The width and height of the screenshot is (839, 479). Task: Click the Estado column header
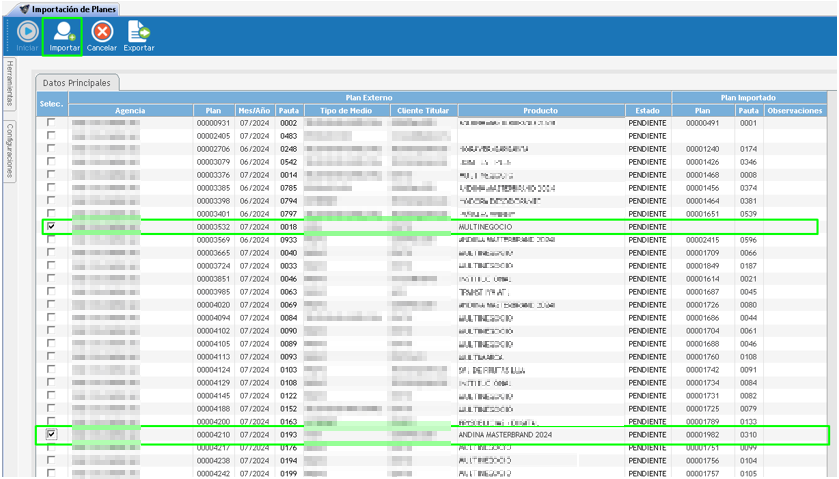pos(647,110)
